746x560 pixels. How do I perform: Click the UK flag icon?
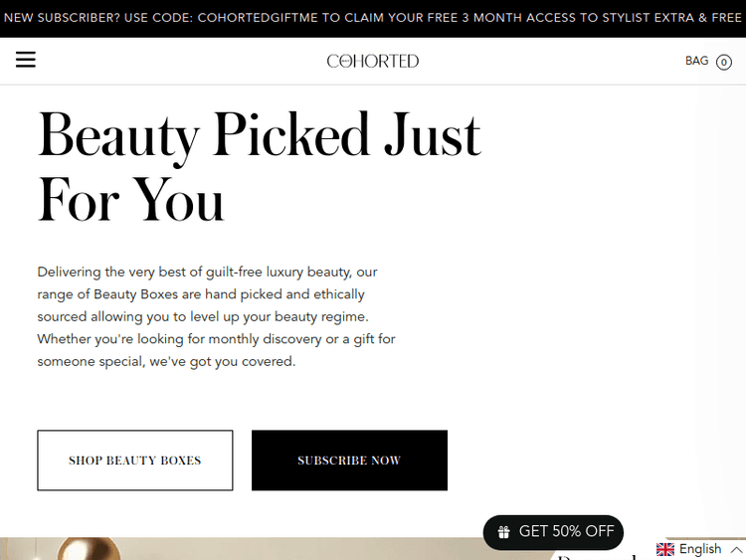point(665,549)
